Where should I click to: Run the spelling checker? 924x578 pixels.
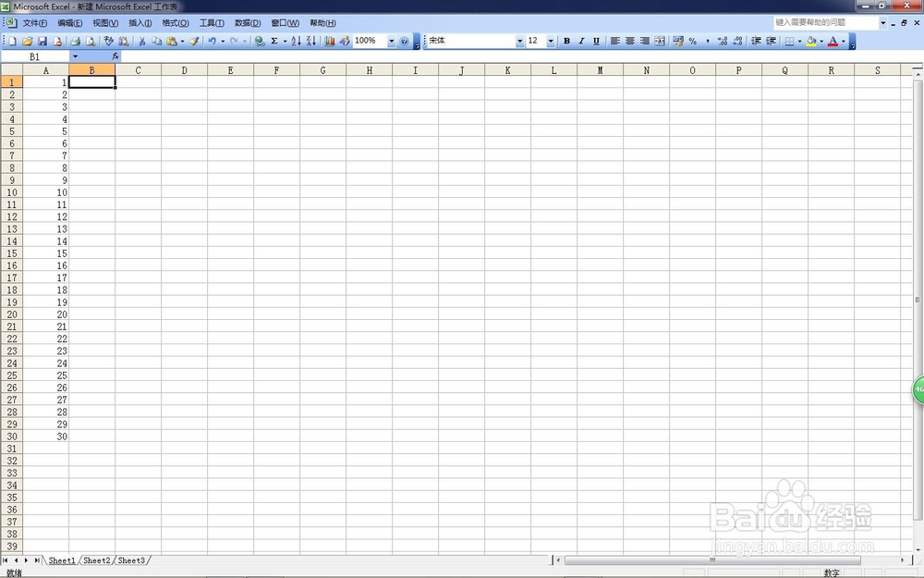click(109, 41)
